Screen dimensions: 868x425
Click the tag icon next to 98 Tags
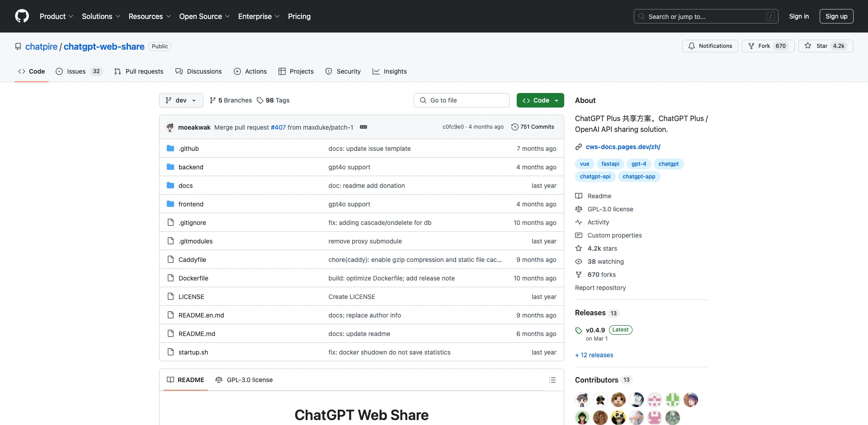coord(260,100)
